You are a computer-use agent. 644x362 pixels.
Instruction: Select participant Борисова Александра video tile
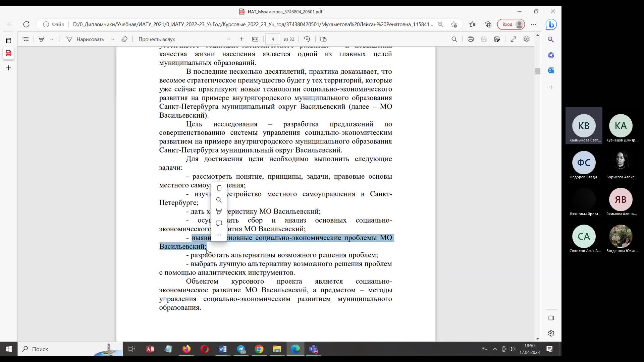[x=621, y=163]
